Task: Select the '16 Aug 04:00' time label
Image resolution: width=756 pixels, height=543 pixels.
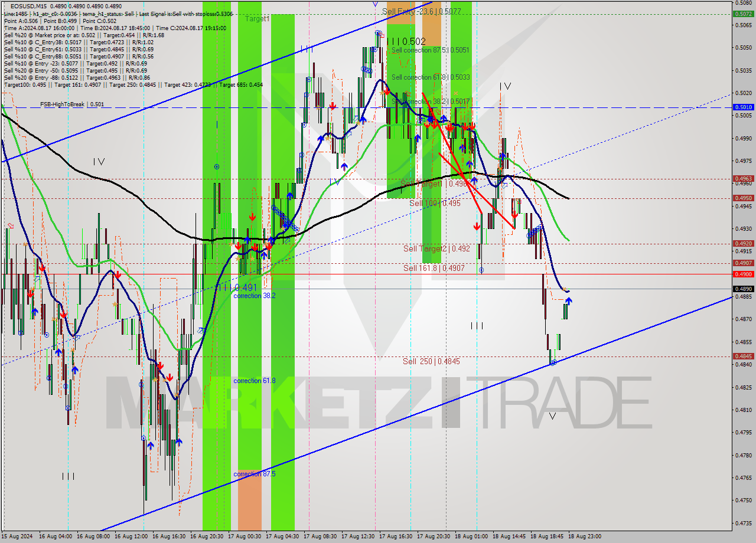Action: 55,537
